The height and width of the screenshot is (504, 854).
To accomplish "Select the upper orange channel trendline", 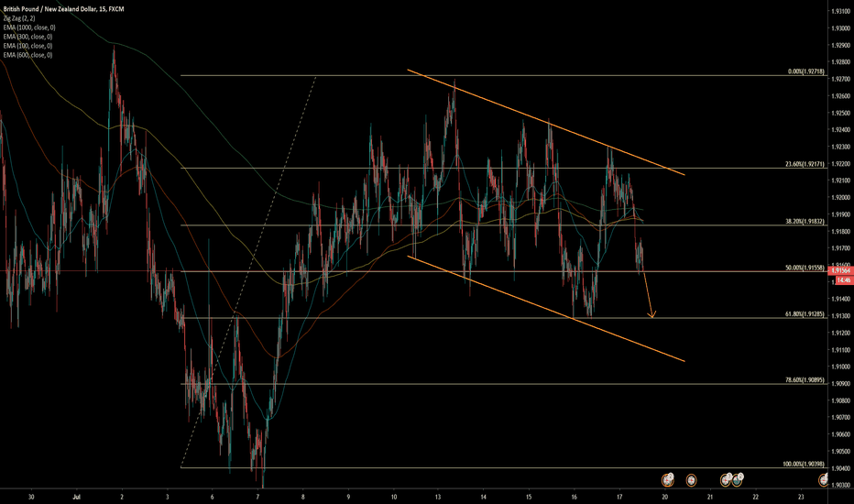I will 546,122.
